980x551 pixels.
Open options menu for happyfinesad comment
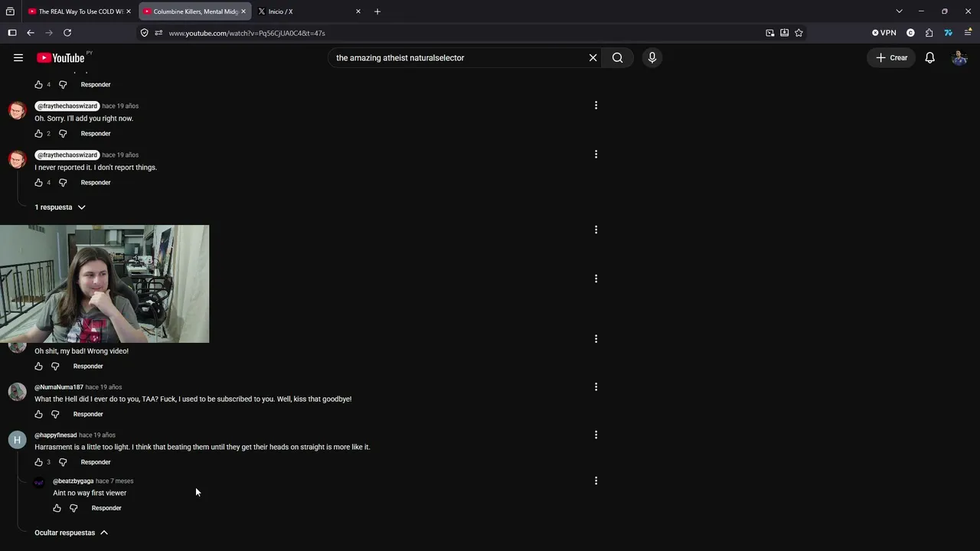click(x=596, y=435)
